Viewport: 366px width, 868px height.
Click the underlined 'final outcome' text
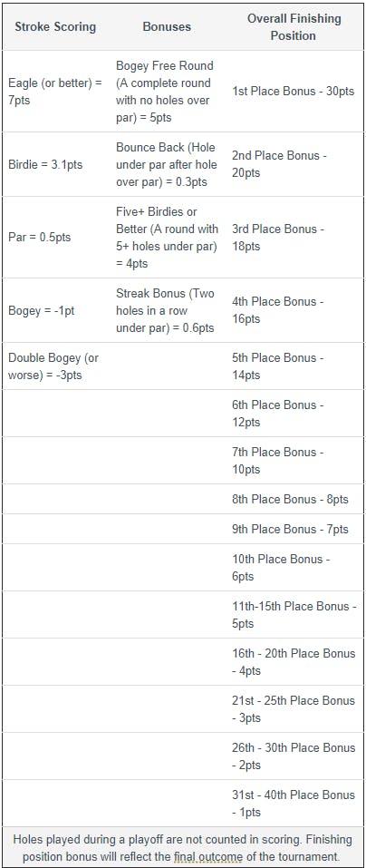click(x=208, y=856)
